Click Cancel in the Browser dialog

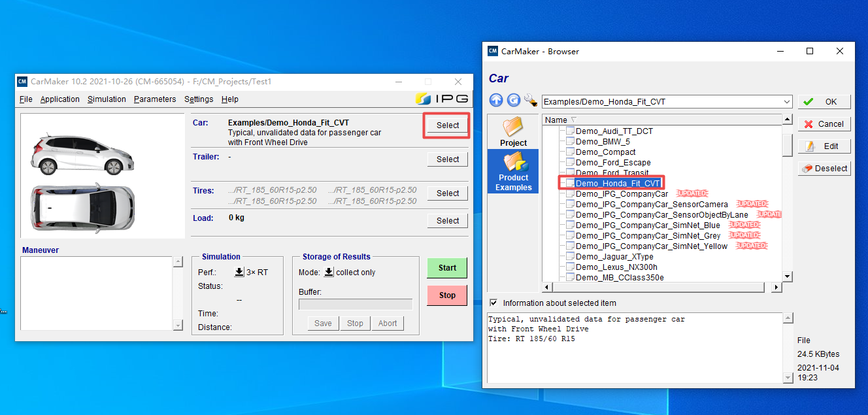(824, 124)
